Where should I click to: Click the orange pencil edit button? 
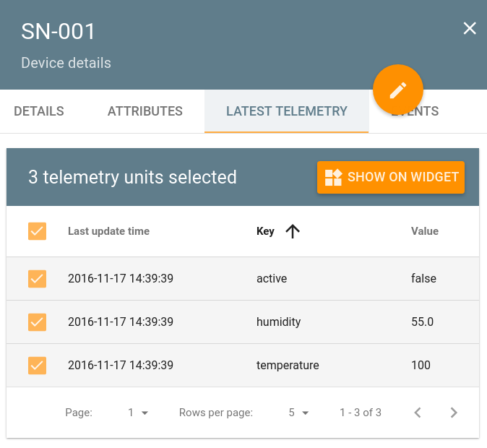(x=397, y=90)
